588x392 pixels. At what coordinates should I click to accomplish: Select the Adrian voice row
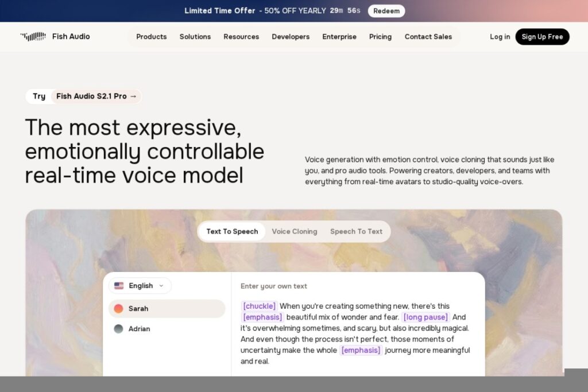click(x=167, y=329)
